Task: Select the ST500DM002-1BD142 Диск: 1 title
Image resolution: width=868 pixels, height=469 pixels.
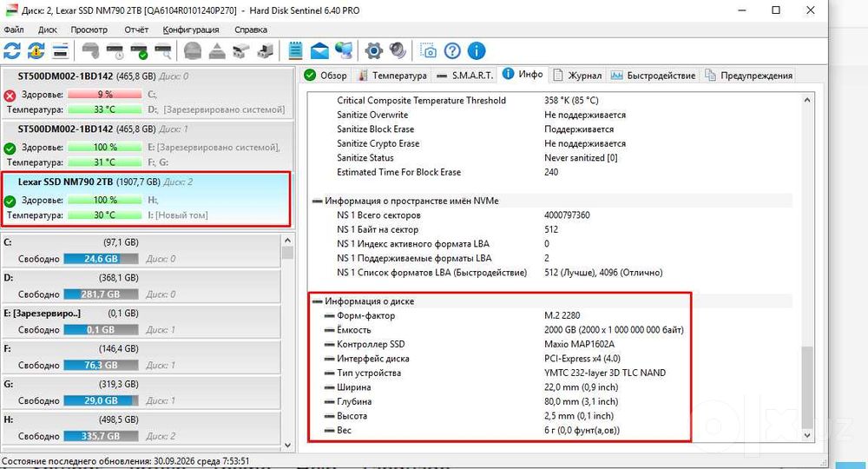Action: (103, 129)
